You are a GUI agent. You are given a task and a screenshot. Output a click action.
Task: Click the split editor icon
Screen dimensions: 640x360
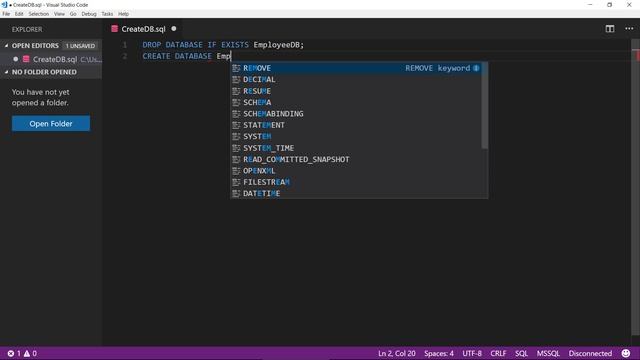(x=609, y=29)
